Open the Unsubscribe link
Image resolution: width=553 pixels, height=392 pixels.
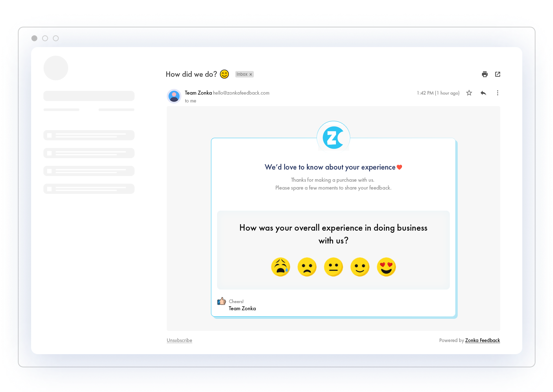pyautogui.click(x=179, y=340)
